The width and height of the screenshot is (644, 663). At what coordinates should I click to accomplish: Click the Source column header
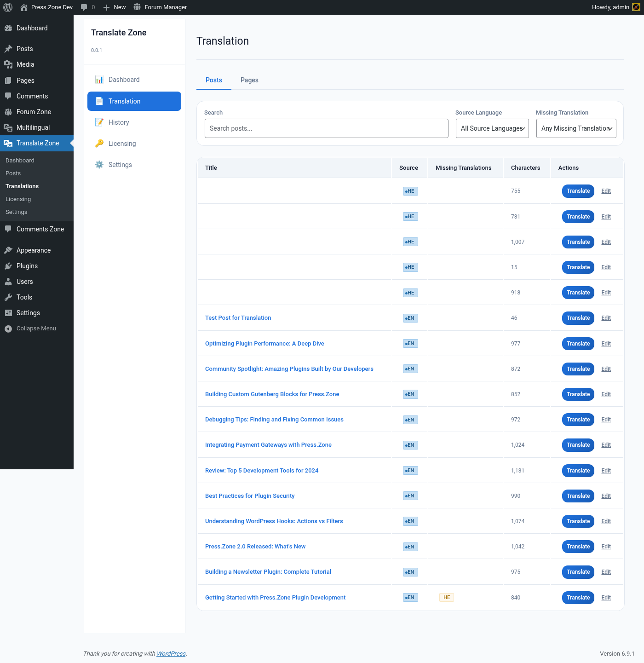coord(408,168)
